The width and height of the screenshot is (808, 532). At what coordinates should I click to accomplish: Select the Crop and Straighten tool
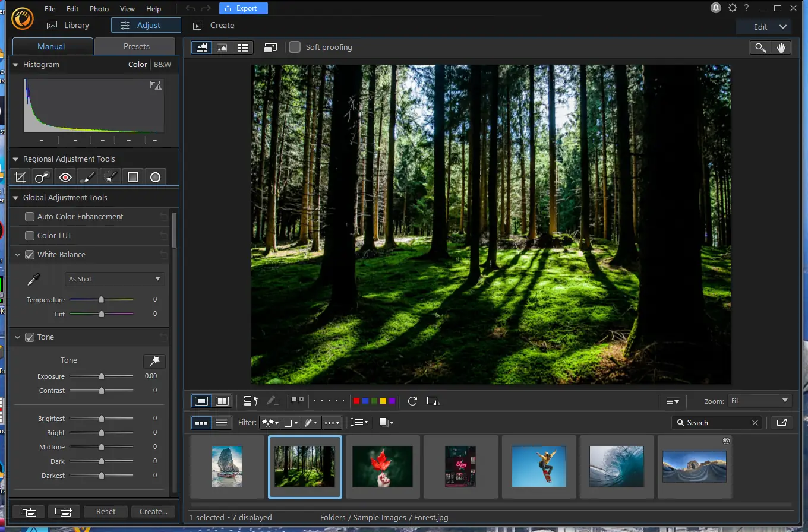point(21,177)
